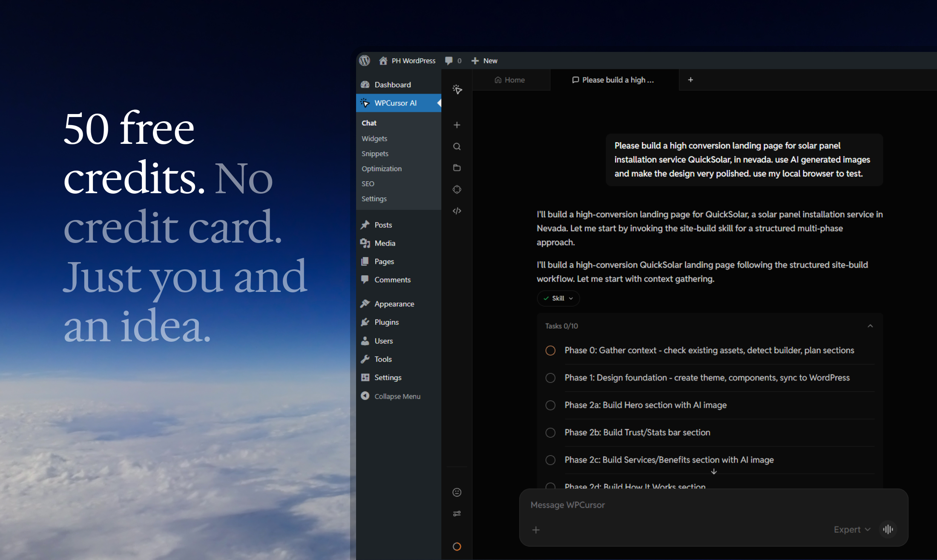Click the smiley face feedback icon
Viewport: 937px width, 560px height.
457,492
